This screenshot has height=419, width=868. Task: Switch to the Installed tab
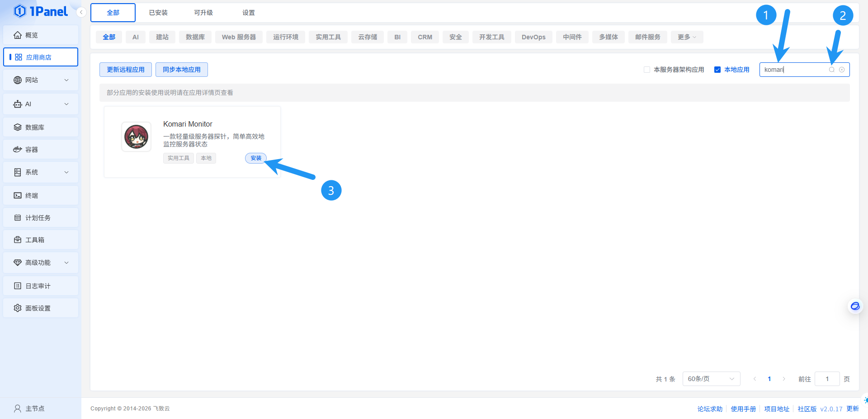158,13
